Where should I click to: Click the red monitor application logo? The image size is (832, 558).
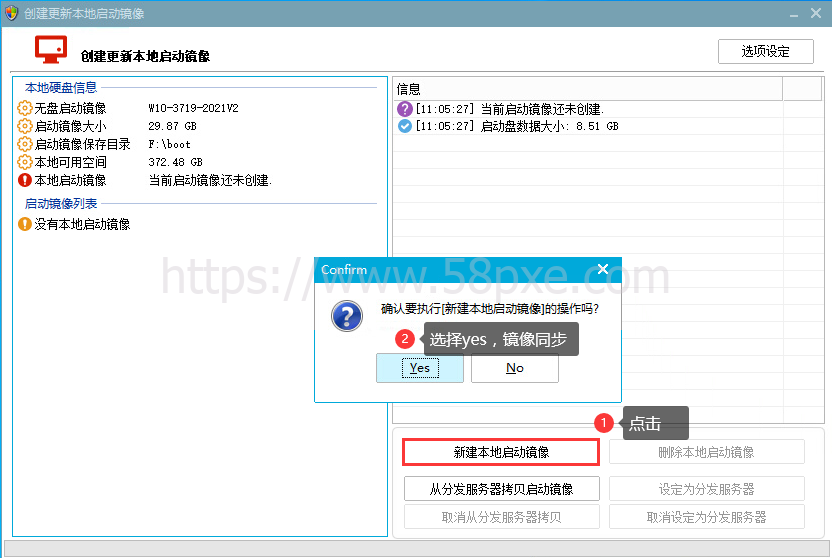pos(51,49)
